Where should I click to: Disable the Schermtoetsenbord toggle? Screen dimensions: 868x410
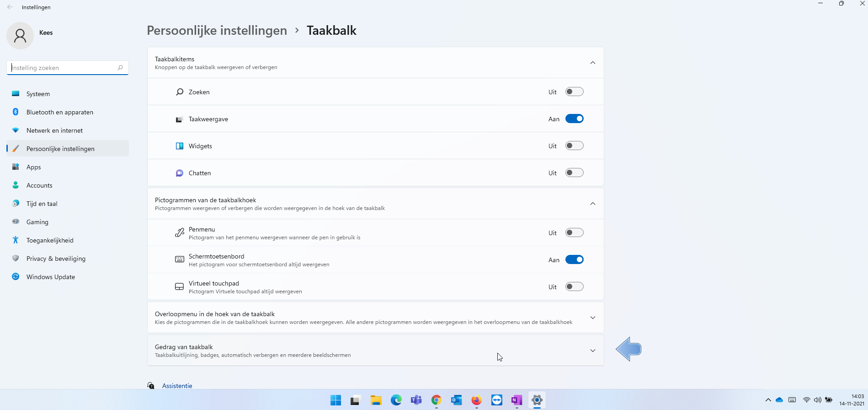(575, 259)
